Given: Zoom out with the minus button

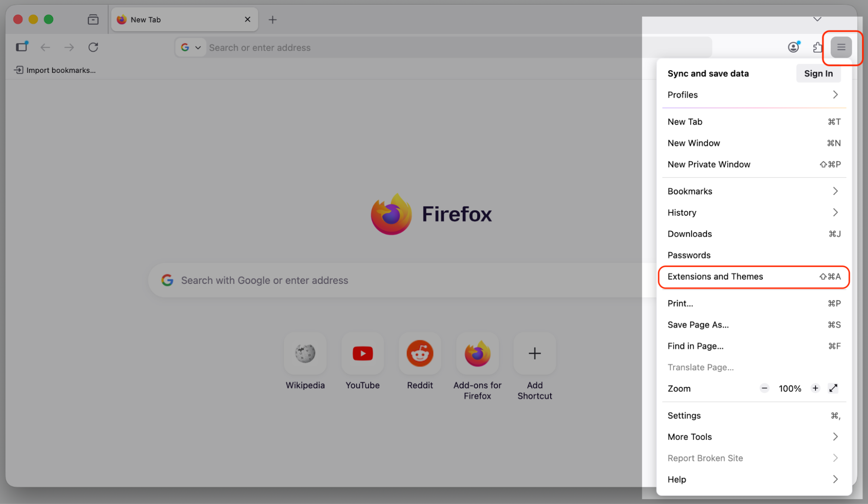Looking at the screenshot, I should pos(764,389).
